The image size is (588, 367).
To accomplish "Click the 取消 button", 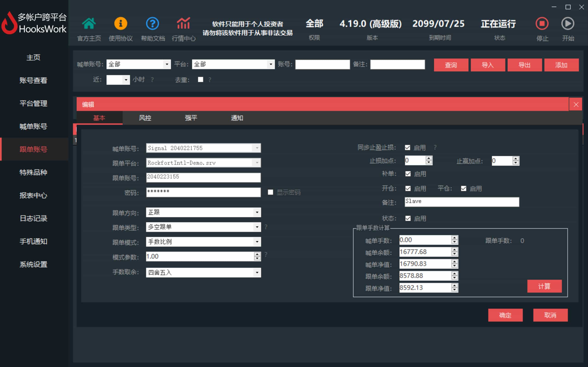I will click(x=550, y=315).
